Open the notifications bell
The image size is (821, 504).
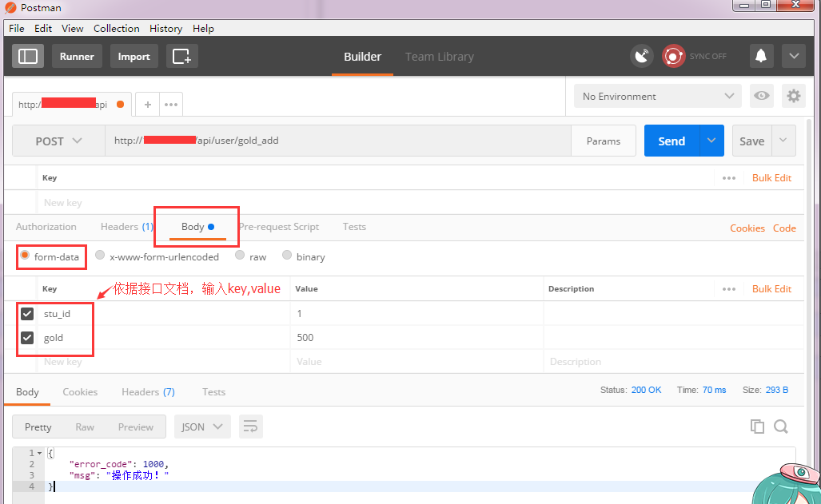click(x=761, y=56)
